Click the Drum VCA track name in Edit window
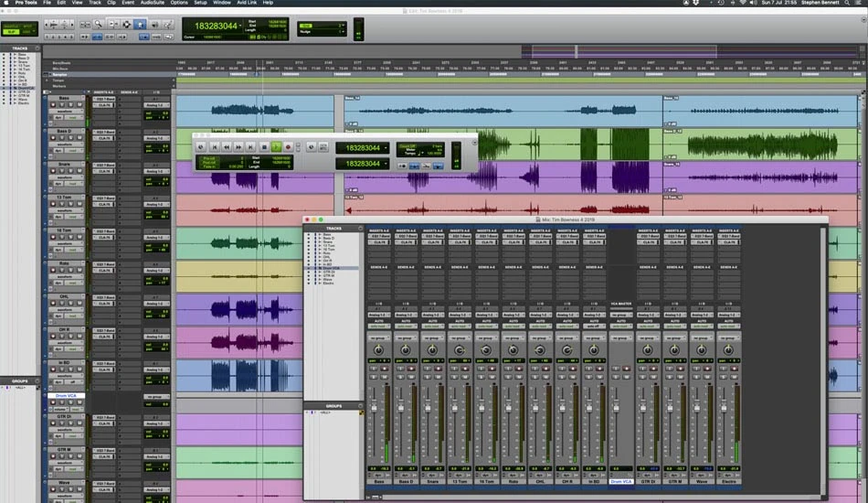This screenshot has height=503, width=868. pos(66,395)
